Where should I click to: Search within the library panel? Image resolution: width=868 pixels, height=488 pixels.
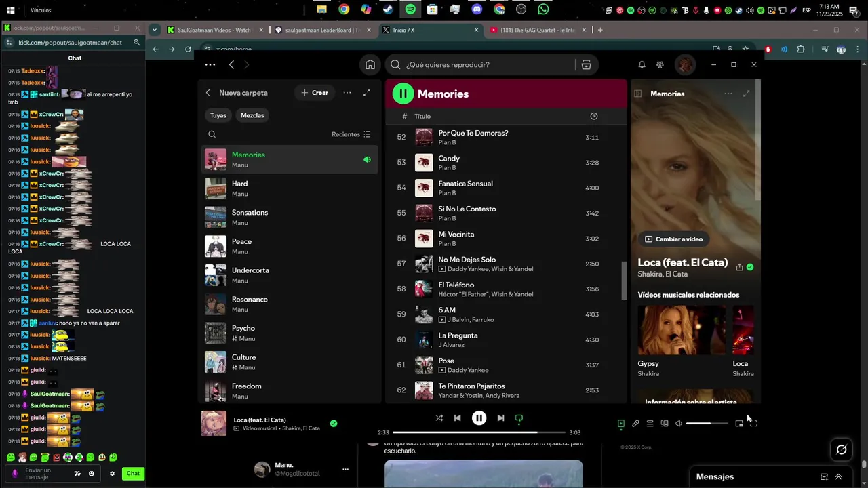pyautogui.click(x=212, y=134)
